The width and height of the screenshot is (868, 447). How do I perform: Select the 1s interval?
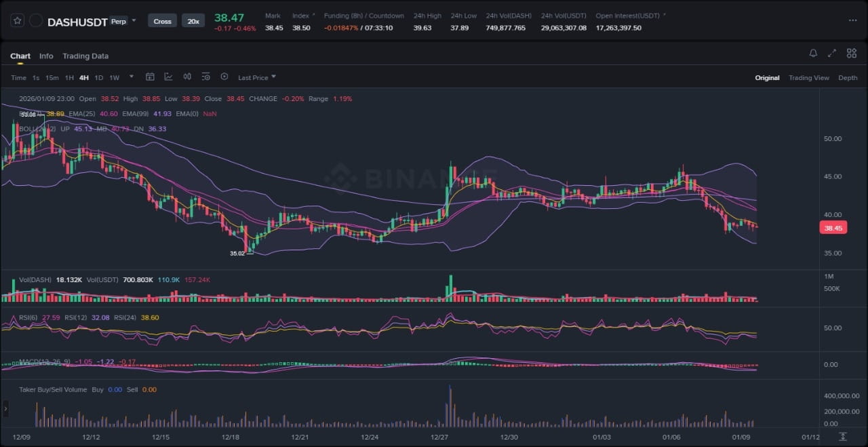click(36, 77)
